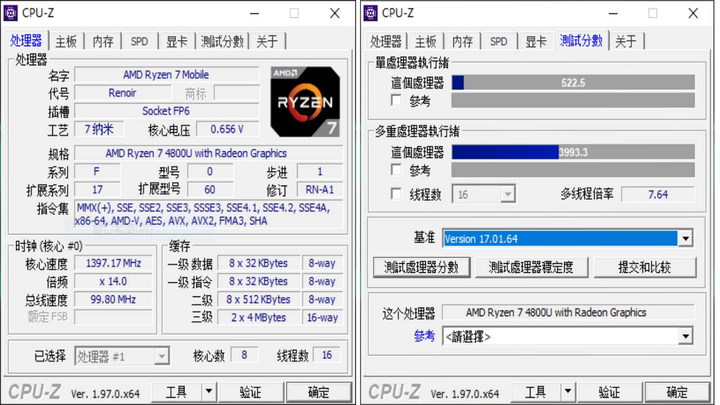The height and width of the screenshot is (405, 720).
Task: Minimize the right CPU-Z window
Action: 613,13
